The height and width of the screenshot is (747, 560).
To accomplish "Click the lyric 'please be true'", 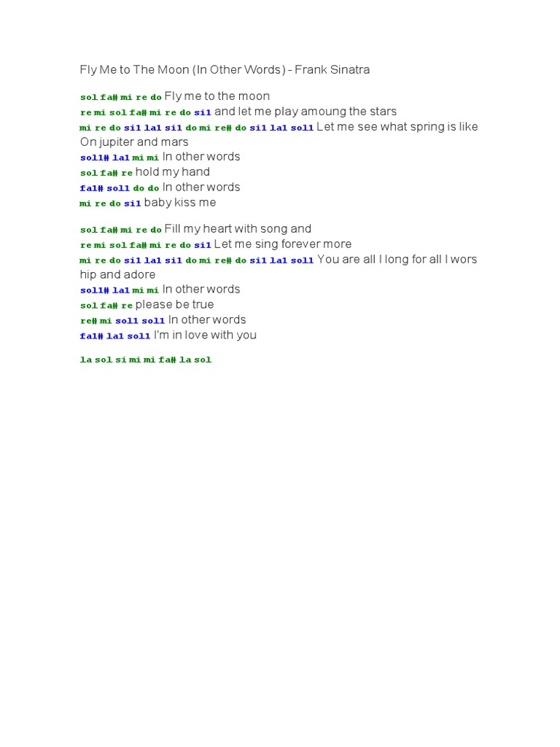I will click(174, 304).
